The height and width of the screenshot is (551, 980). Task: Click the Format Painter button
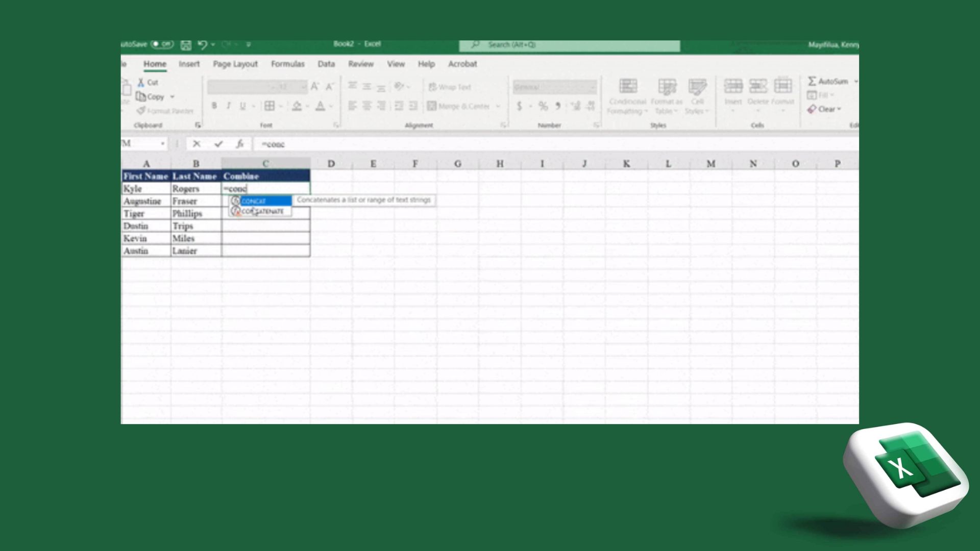point(165,111)
